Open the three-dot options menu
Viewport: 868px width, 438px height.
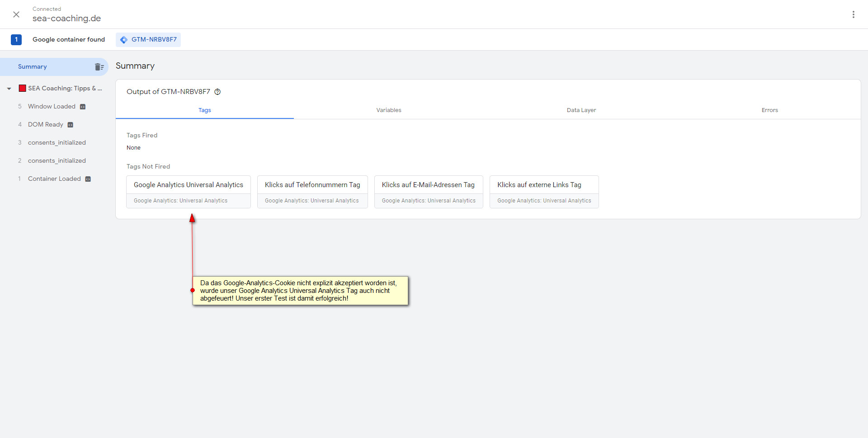tap(854, 14)
